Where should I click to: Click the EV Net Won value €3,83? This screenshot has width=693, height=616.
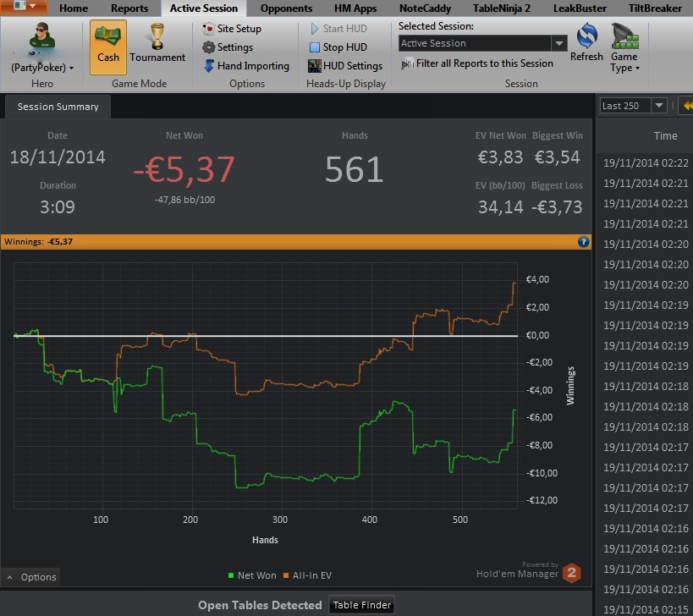tap(500, 157)
